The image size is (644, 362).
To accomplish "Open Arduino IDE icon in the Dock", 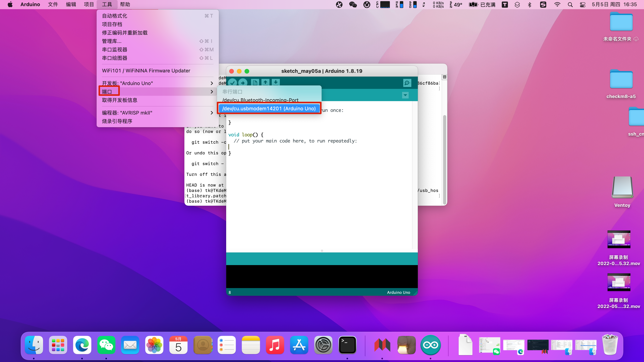I will tap(430, 345).
